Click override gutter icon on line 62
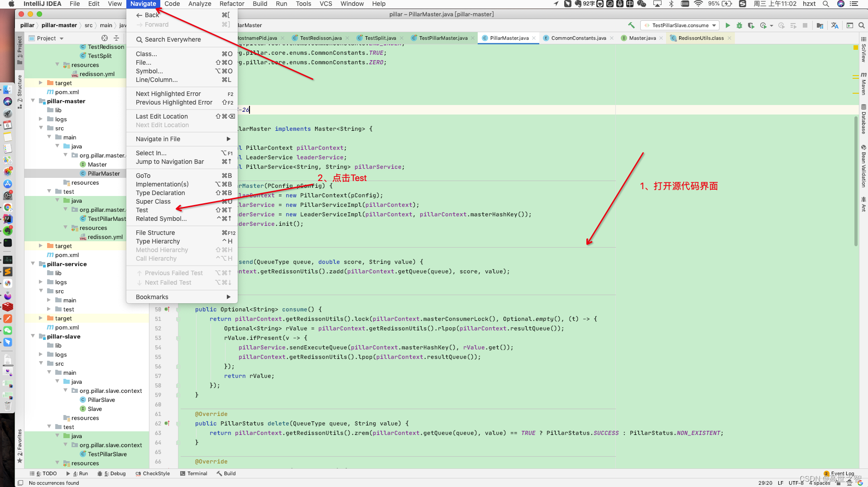 [167, 423]
